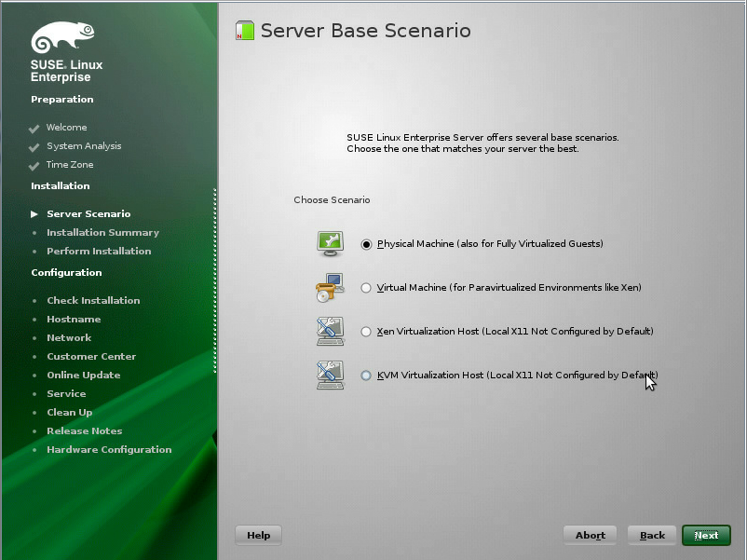Screen dimensions: 747x560
Task: Click the arrow beside Server Scenario
Action: coord(34,214)
